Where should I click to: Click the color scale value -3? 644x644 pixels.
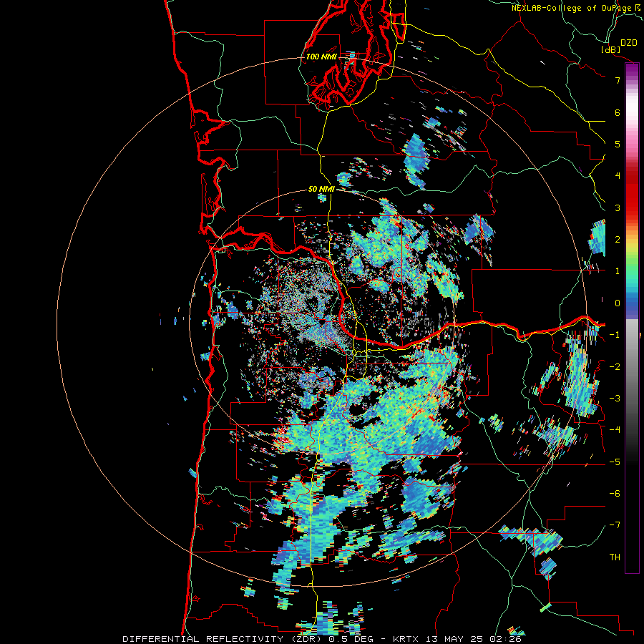[615, 398]
